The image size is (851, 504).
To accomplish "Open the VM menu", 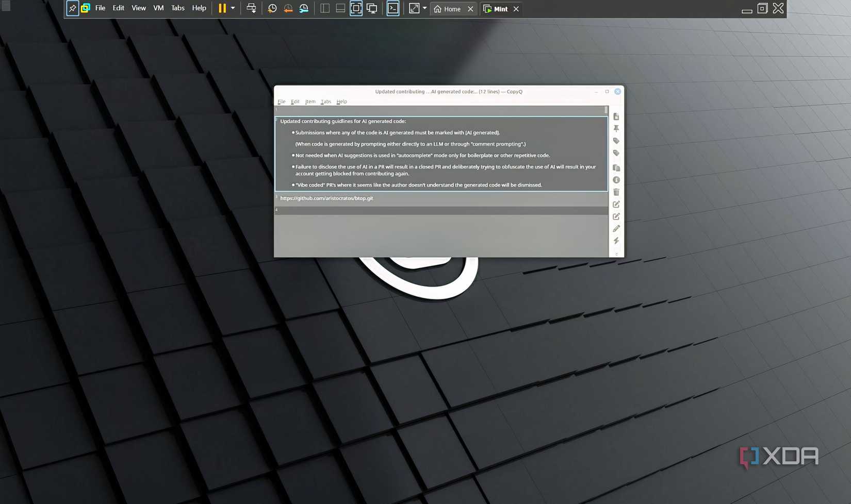I will (x=158, y=8).
